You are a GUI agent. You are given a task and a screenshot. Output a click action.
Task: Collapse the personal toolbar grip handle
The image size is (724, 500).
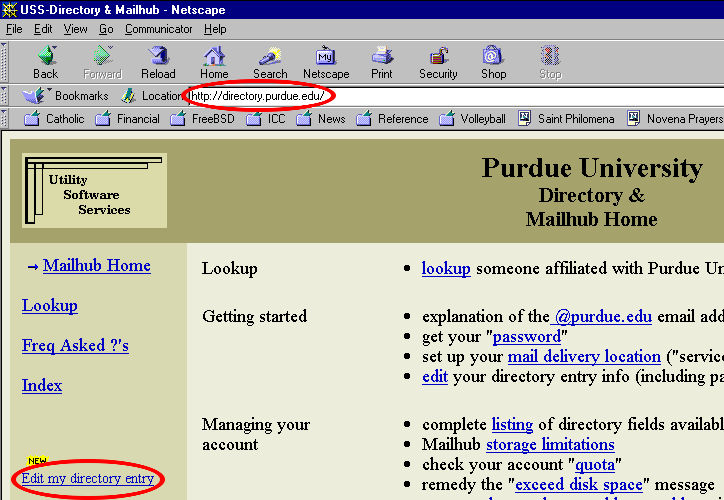[x=4, y=119]
